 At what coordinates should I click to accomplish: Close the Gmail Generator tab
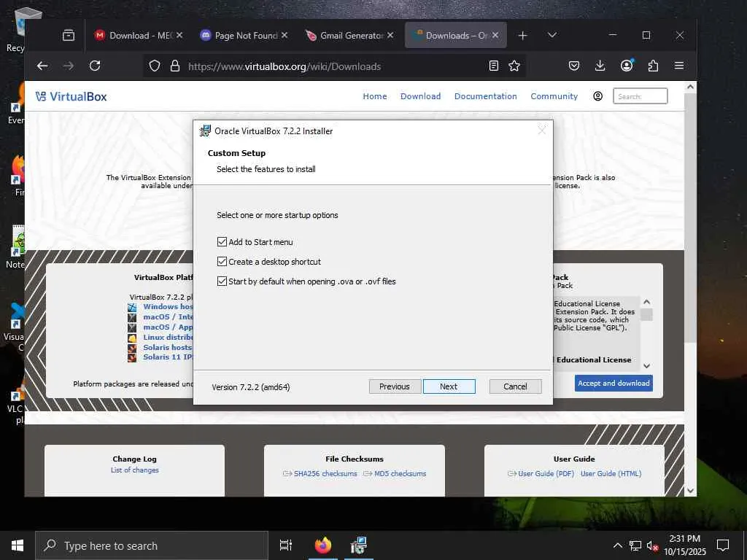(x=390, y=35)
